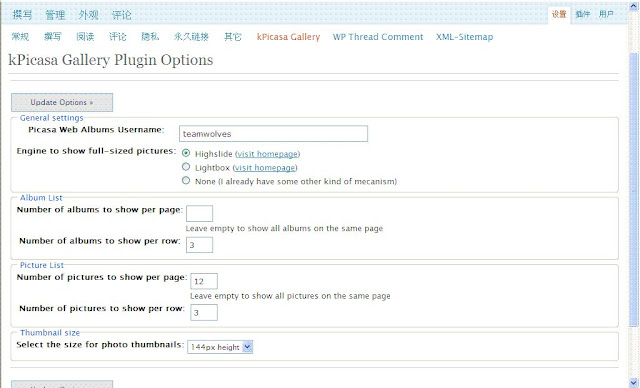Open the WP Thread Comment settings subtab

pyautogui.click(x=378, y=37)
